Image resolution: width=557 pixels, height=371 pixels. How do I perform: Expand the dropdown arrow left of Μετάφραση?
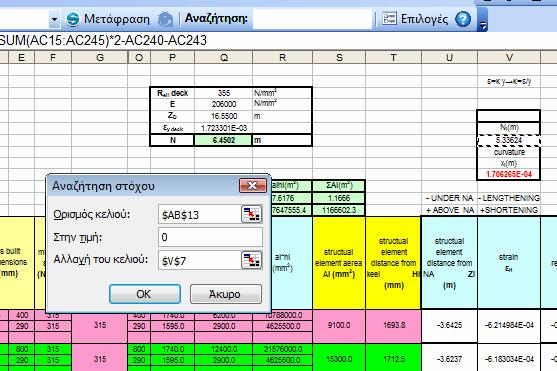[x=54, y=19]
